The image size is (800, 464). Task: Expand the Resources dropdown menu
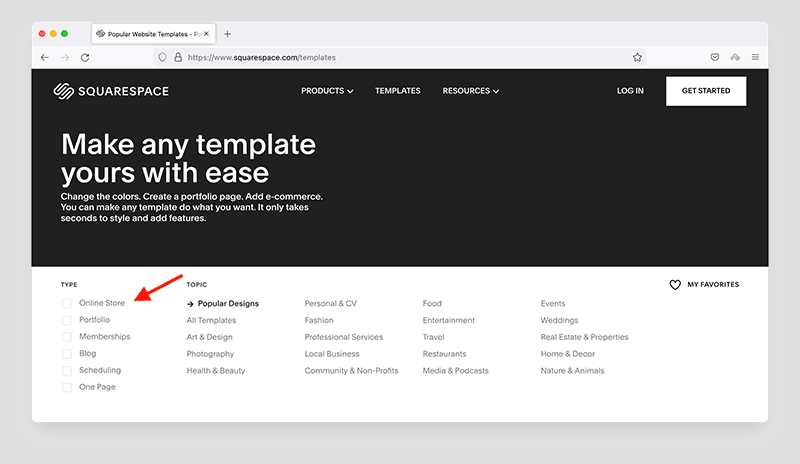pos(470,91)
